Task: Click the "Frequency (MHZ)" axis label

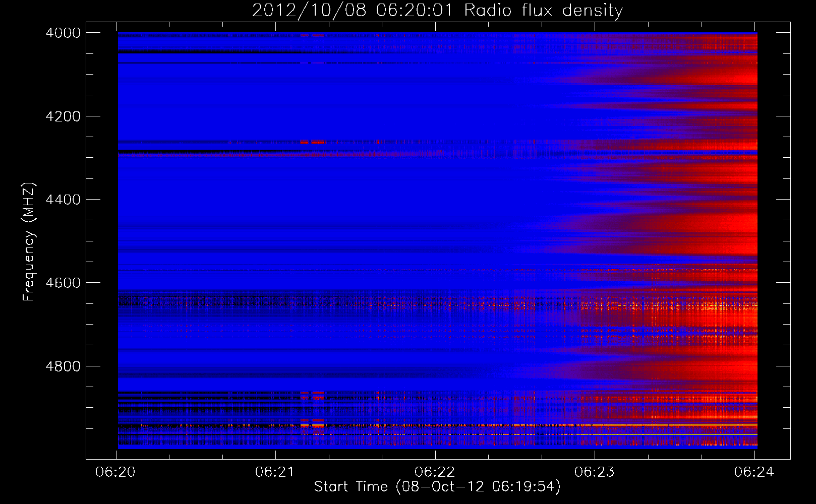Action: (29, 242)
